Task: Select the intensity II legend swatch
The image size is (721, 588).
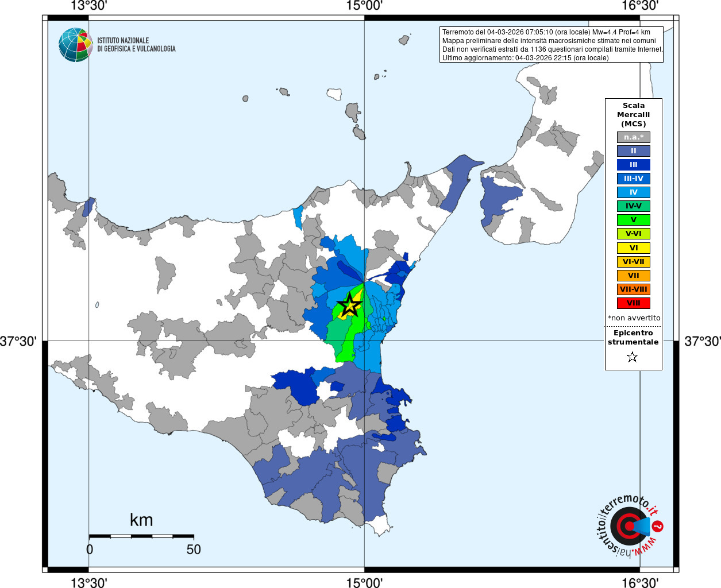Action: coord(634,151)
